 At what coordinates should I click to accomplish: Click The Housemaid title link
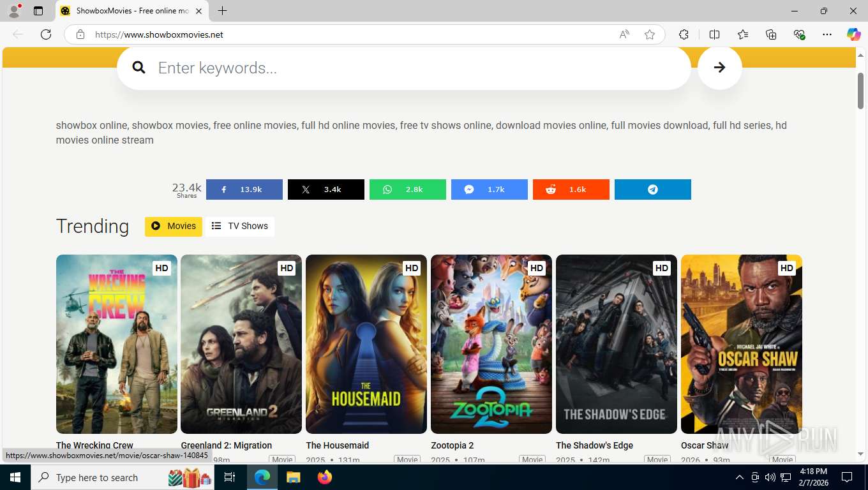[338, 445]
